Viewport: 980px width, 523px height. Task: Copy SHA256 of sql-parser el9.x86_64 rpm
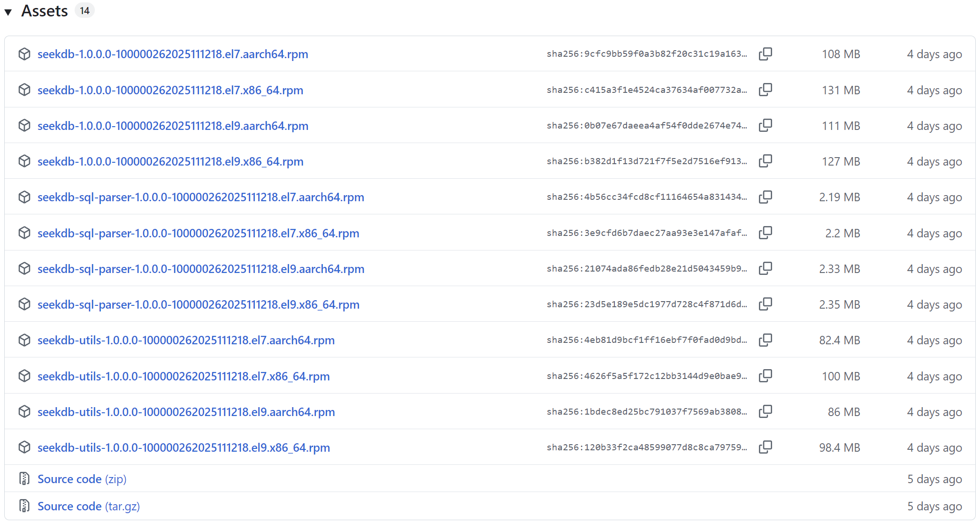(765, 304)
